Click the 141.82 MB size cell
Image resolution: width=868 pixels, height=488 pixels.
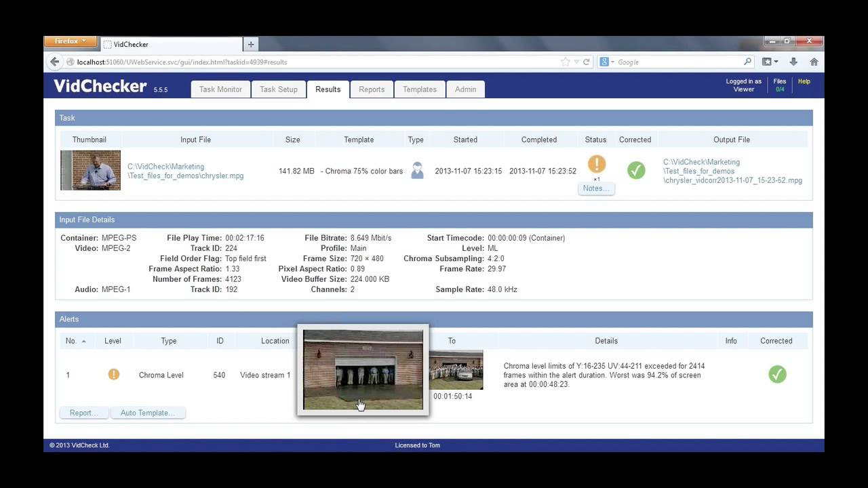pos(296,171)
